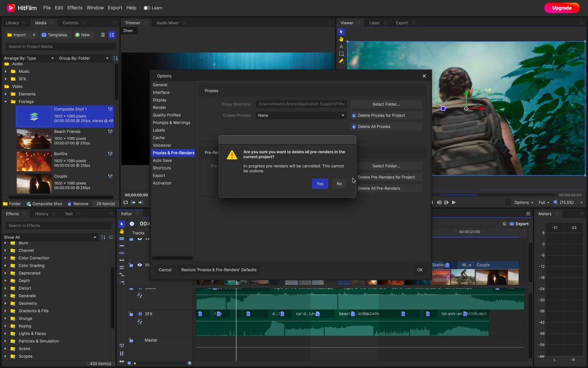Open the Window menu
The width and height of the screenshot is (588, 368).
(95, 8)
